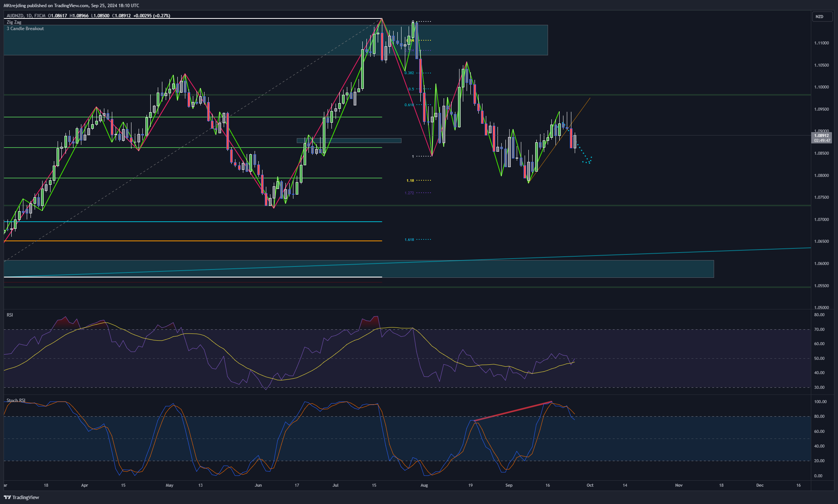Screen dimensions: 838x504
Task: Click the 1.08500 price axis label
Action: coord(821,153)
